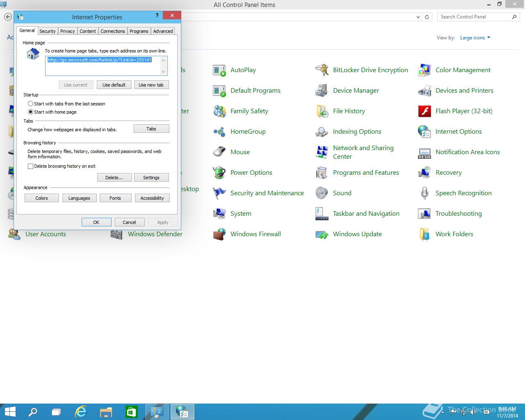This screenshot has height=420, width=525.
Task: Switch to the Programs tab
Action: pyautogui.click(x=139, y=31)
